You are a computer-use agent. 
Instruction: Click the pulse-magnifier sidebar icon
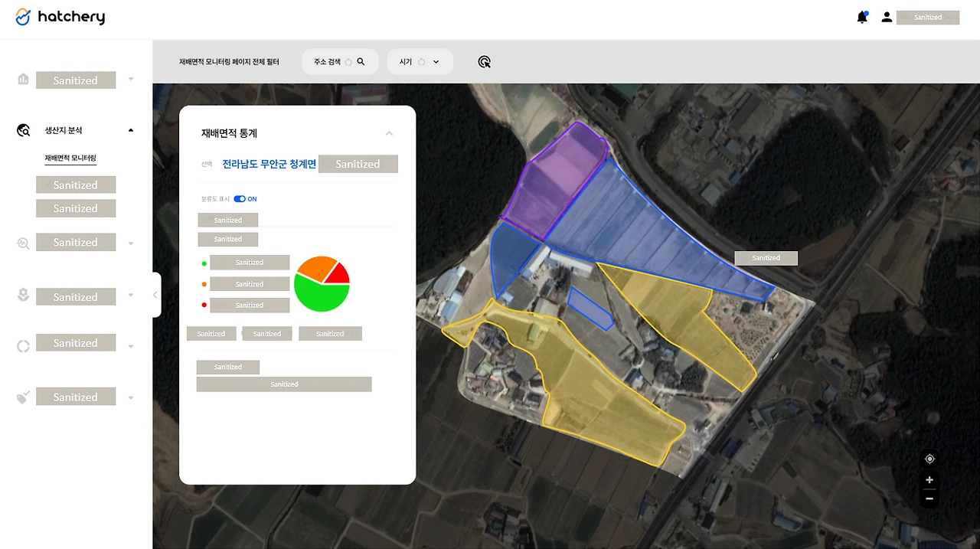pyautogui.click(x=23, y=243)
